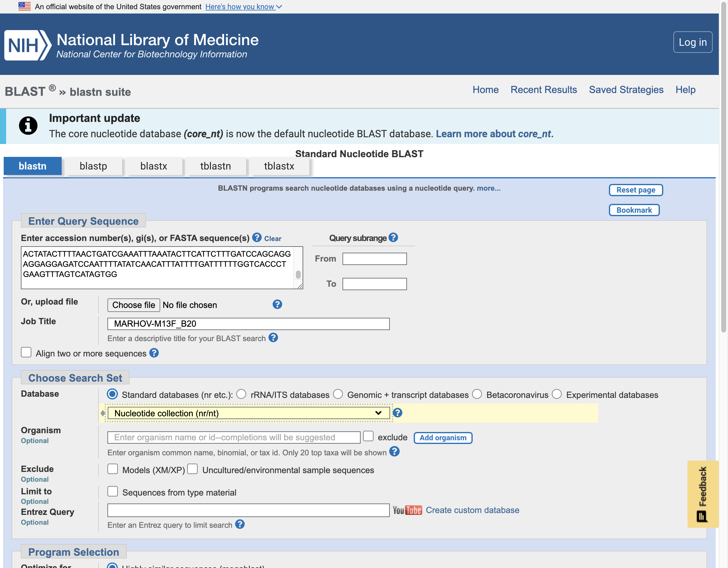The image size is (728, 568).
Task: Open the tblastx tab
Action: click(279, 166)
